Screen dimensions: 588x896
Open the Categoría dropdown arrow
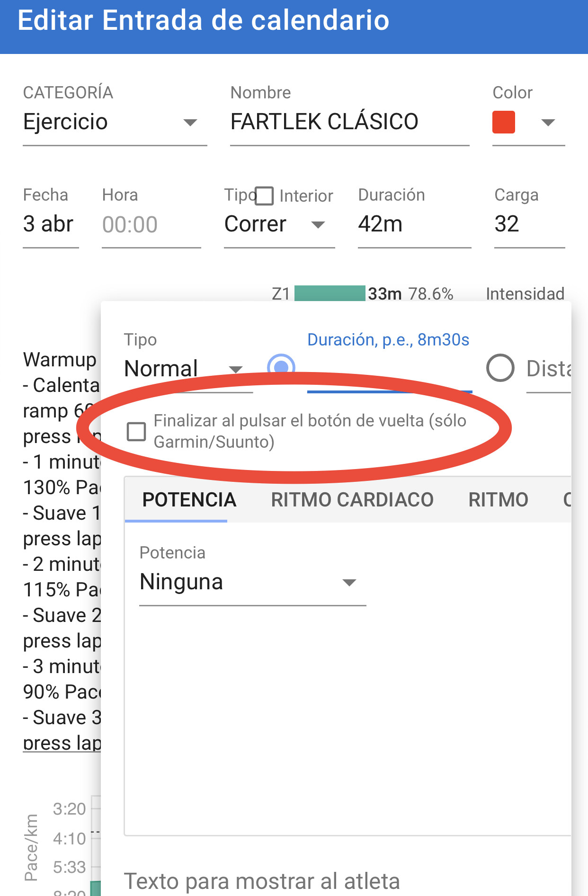point(190,123)
